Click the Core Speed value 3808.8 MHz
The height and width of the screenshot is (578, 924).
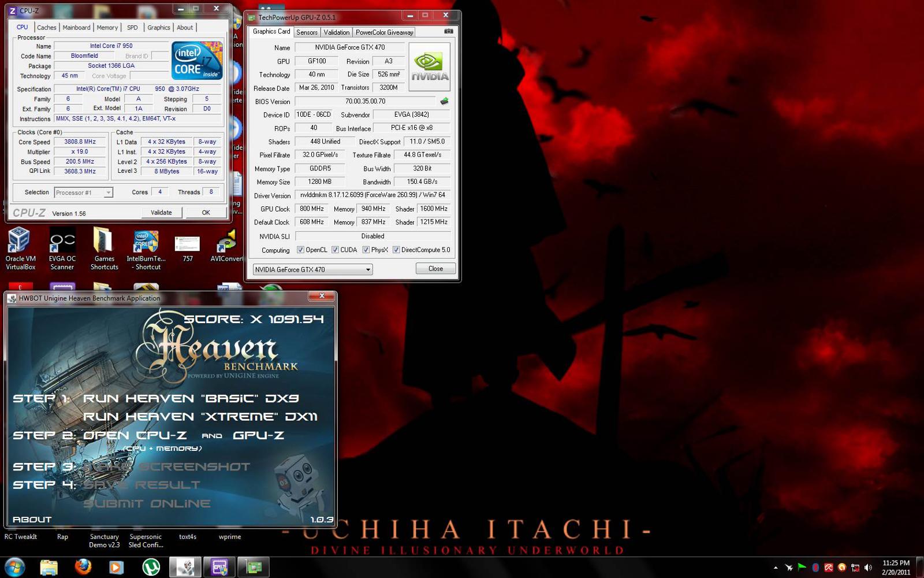pos(80,142)
